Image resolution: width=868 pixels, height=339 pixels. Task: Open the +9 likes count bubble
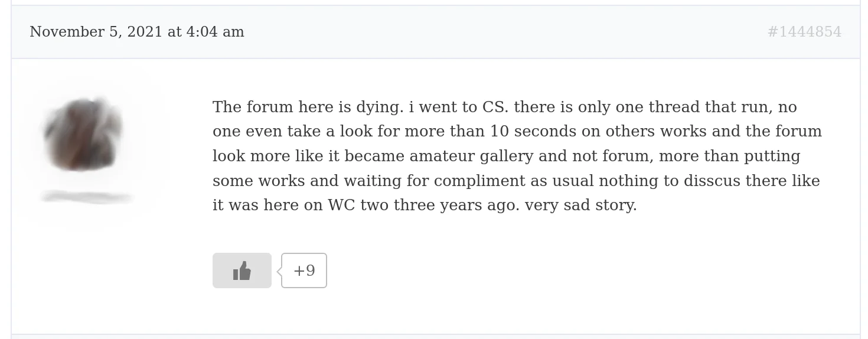pos(304,270)
